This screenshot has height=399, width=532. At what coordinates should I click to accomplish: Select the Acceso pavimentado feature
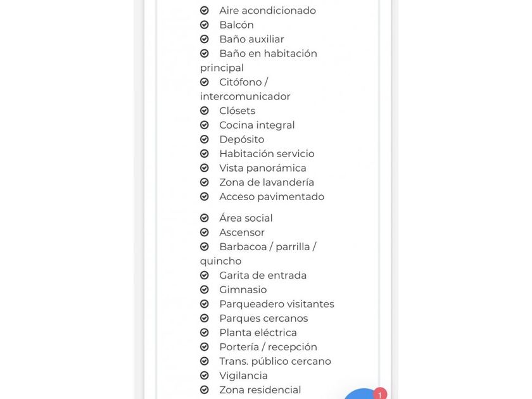tap(272, 197)
